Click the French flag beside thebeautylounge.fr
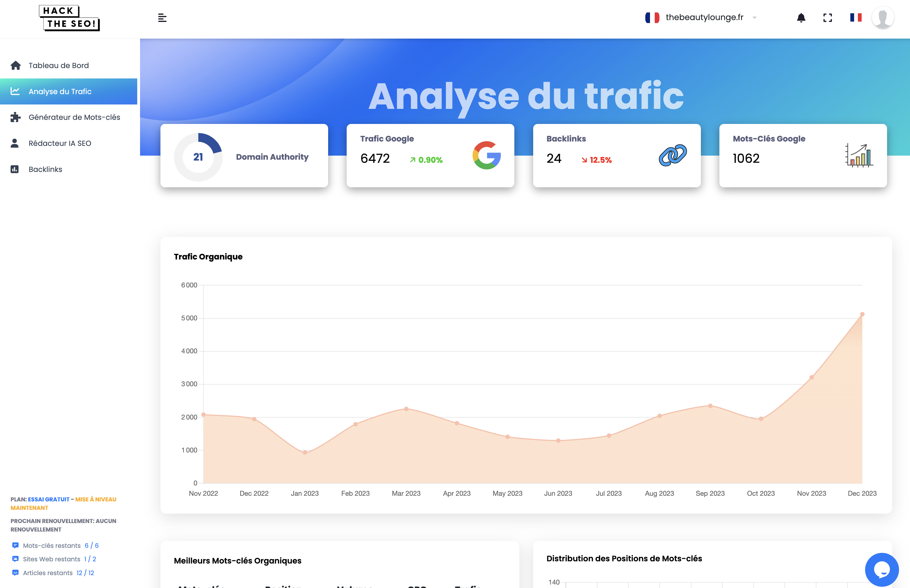Image resolution: width=910 pixels, height=588 pixels. tap(652, 18)
